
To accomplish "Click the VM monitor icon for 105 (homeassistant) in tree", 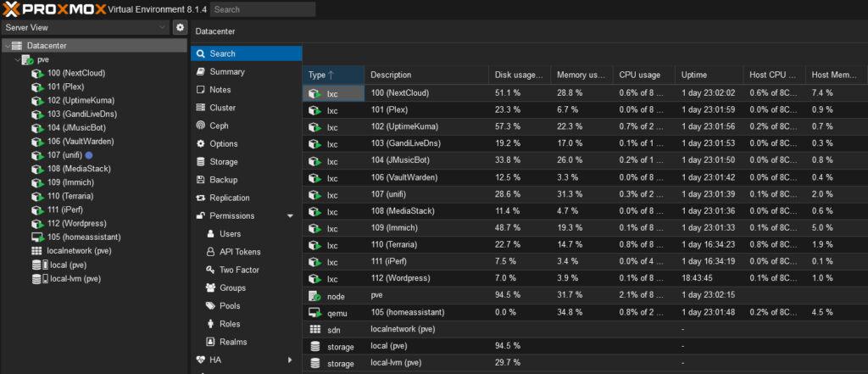I will pos(37,237).
